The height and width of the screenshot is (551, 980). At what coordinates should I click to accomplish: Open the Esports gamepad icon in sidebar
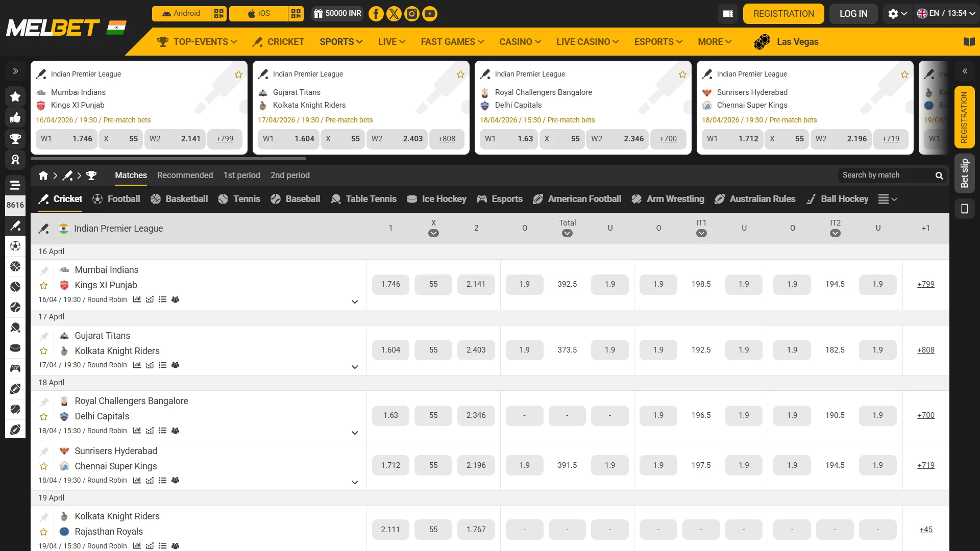pyautogui.click(x=15, y=368)
